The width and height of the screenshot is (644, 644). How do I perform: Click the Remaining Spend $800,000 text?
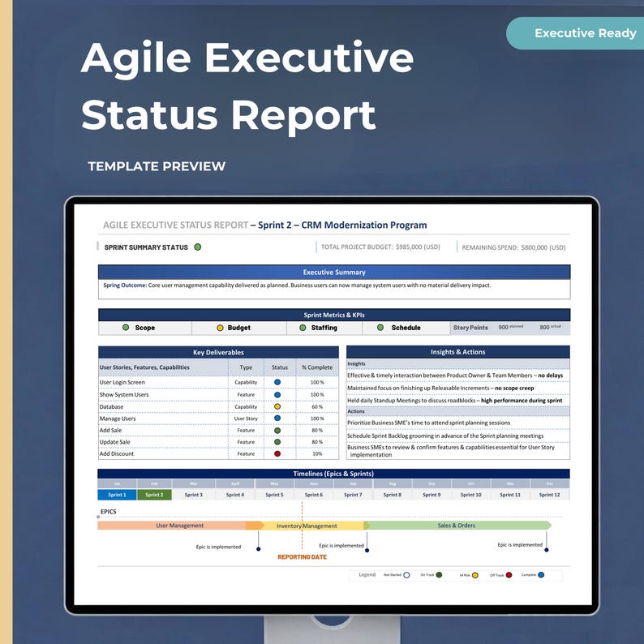[x=513, y=247]
